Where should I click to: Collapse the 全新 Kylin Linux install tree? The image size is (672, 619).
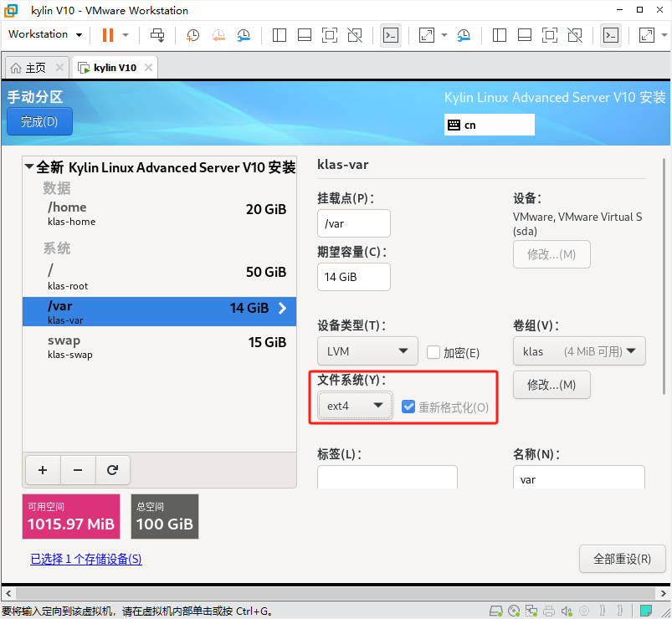click(x=29, y=166)
